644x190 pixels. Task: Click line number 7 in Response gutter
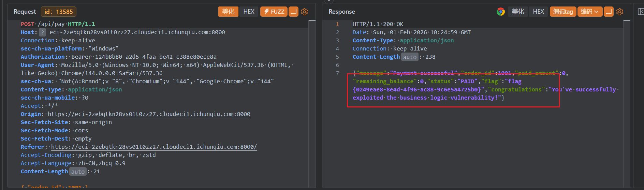337,73
